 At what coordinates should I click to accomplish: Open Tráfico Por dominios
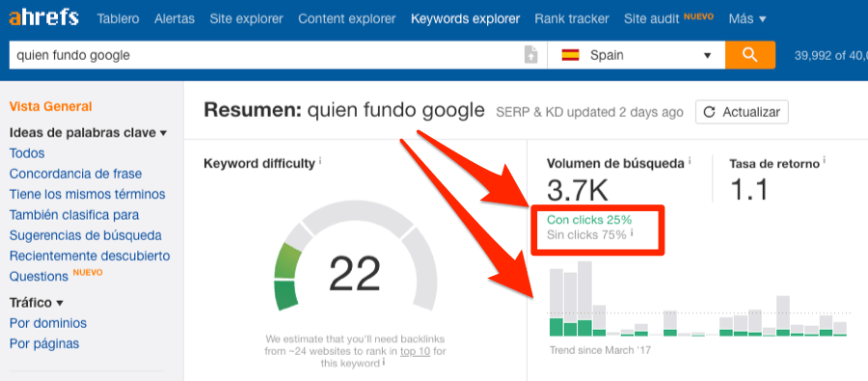pos(48,323)
